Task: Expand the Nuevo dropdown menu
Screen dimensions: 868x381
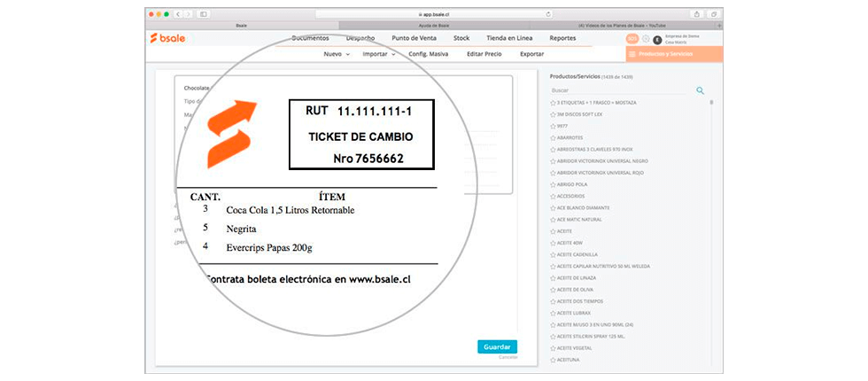Action: pos(336,54)
